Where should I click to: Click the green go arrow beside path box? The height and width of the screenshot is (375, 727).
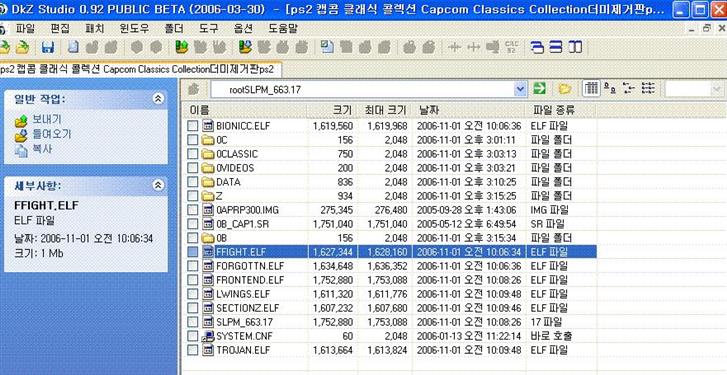tap(539, 89)
